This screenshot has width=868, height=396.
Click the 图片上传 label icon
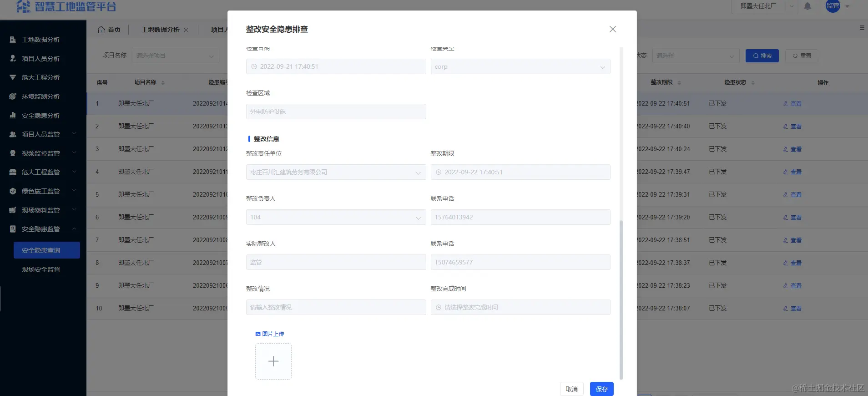[258, 334]
